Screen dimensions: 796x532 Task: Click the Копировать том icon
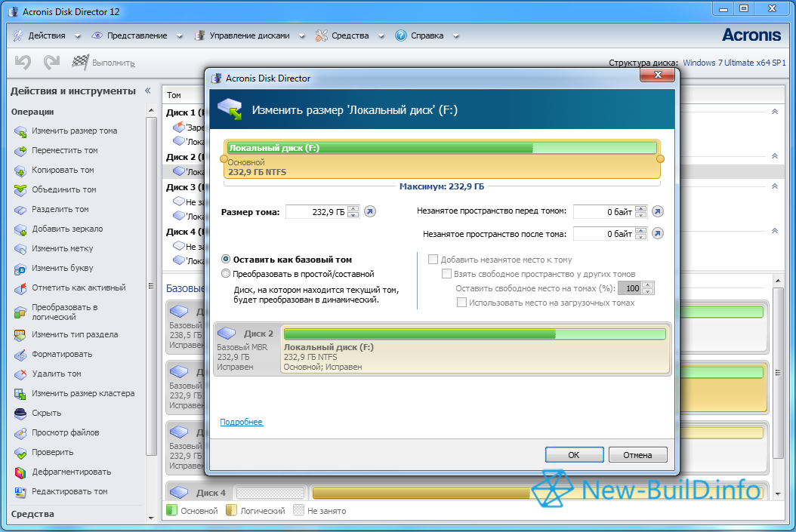click(x=20, y=171)
